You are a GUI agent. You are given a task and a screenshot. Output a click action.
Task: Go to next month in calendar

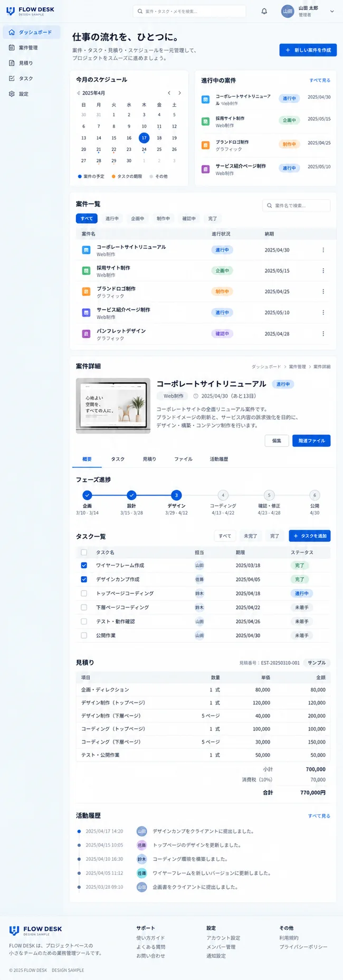click(x=179, y=93)
